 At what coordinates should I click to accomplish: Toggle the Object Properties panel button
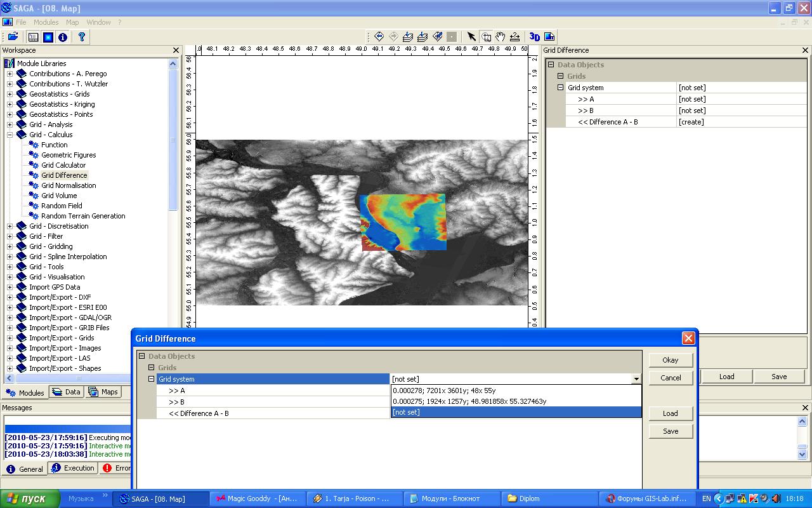pyautogui.click(x=48, y=37)
